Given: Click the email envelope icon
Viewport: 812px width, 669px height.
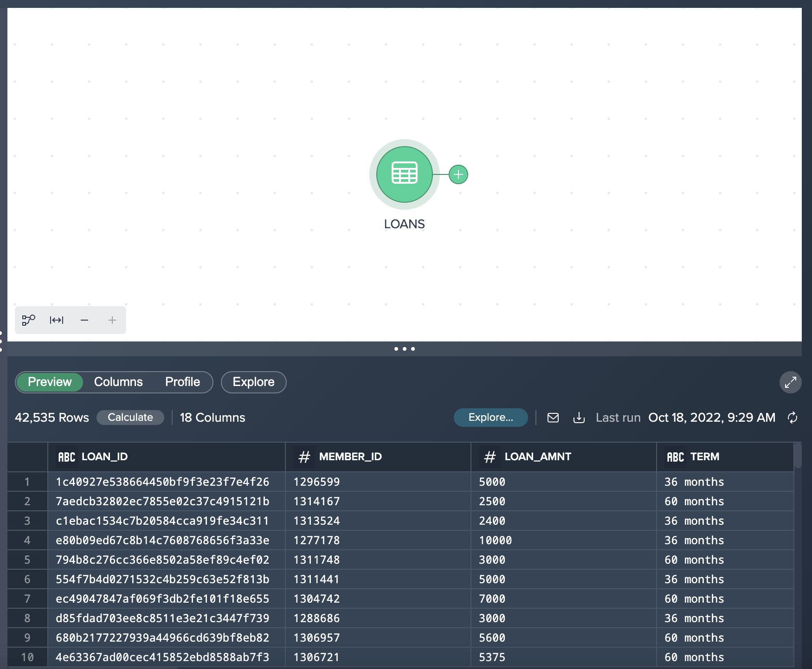Looking at the screenshot, I should [553, 418].
